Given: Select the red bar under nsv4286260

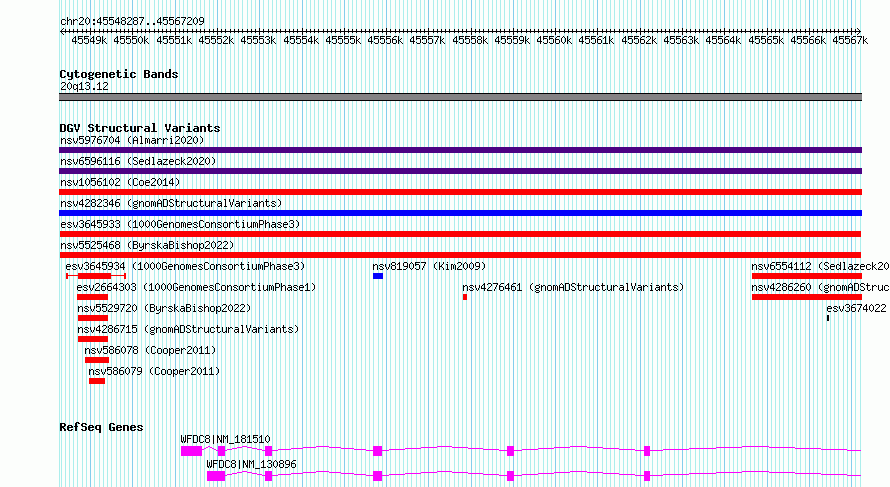Looking at the screenshot, I should point(807,297).
